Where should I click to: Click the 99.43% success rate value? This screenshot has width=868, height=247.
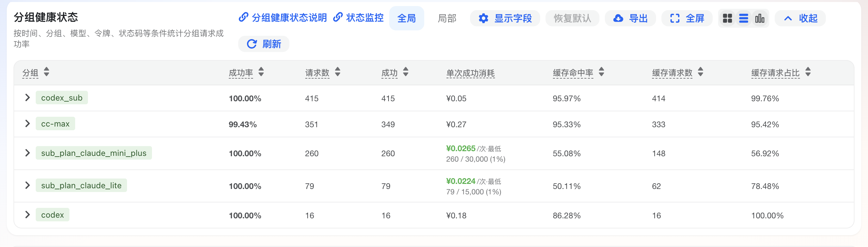[x=243, y=125]
